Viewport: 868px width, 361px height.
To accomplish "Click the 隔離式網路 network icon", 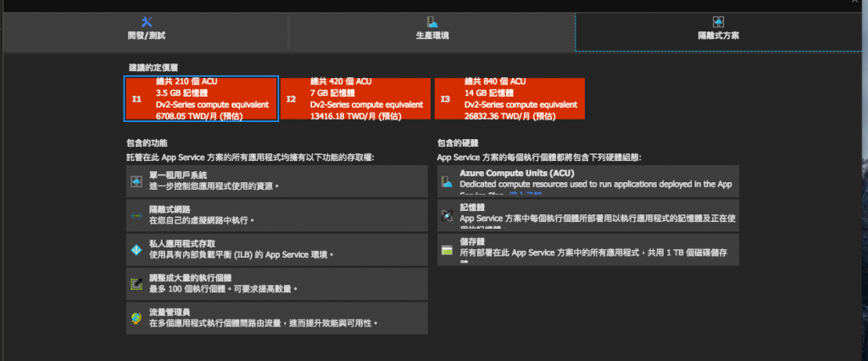I will click(136, 215).
